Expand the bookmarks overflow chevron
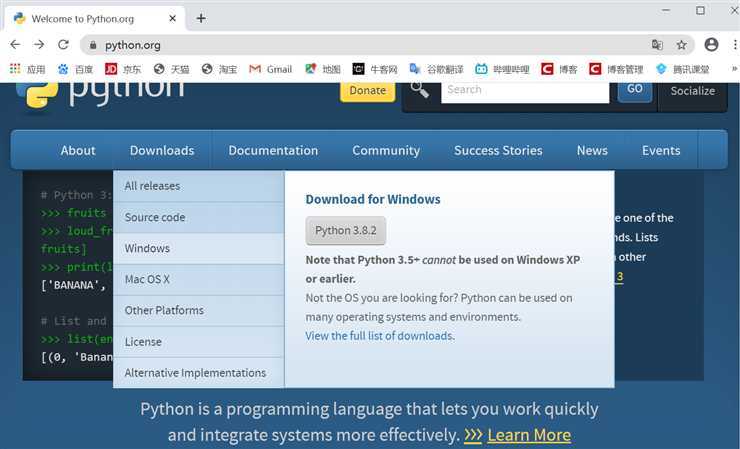The width and height of the screenshot is (740, 449). click(x=734, y=69)
